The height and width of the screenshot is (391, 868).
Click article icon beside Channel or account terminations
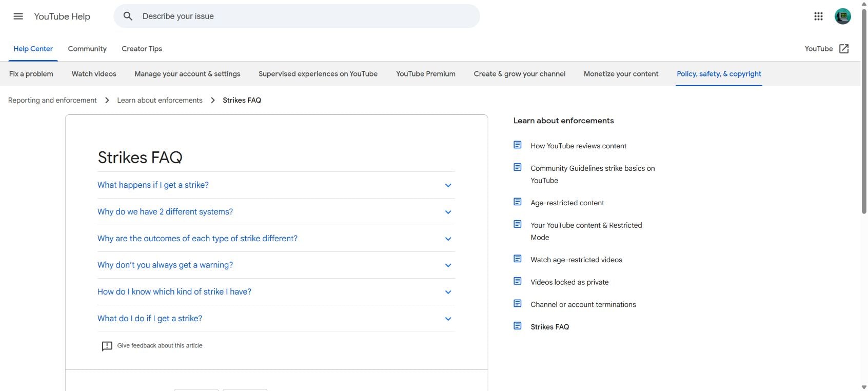[x=518, y=304]
